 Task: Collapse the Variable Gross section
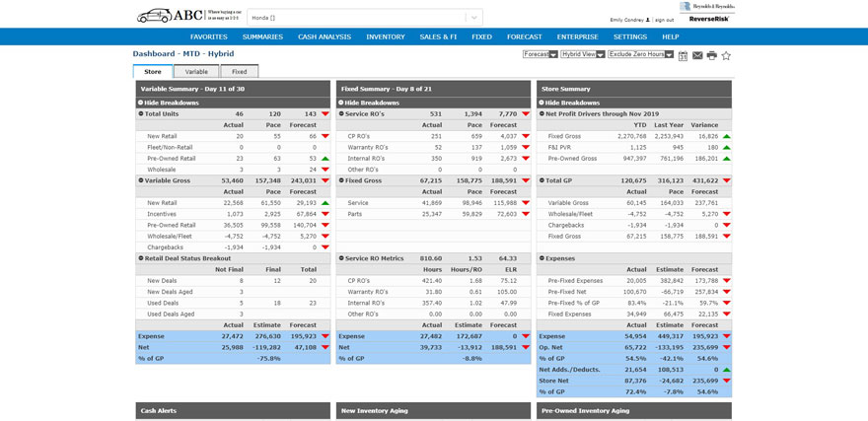click(141, 180)
